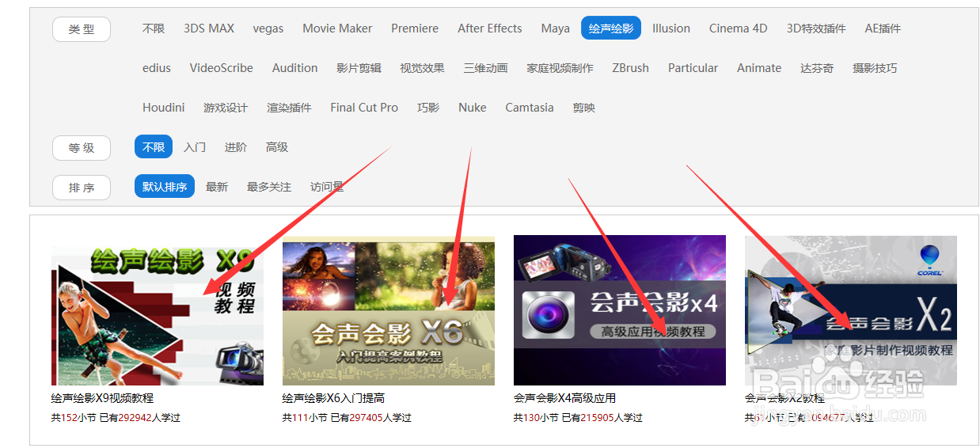Click the 共152小节 course stats text
Screen dimensions: 980x448
point(116,417)
